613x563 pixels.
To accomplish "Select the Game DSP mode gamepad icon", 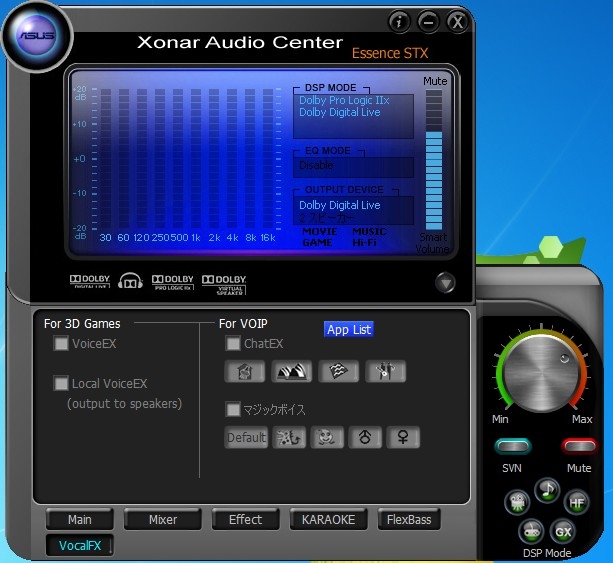I will coord(531,532).
